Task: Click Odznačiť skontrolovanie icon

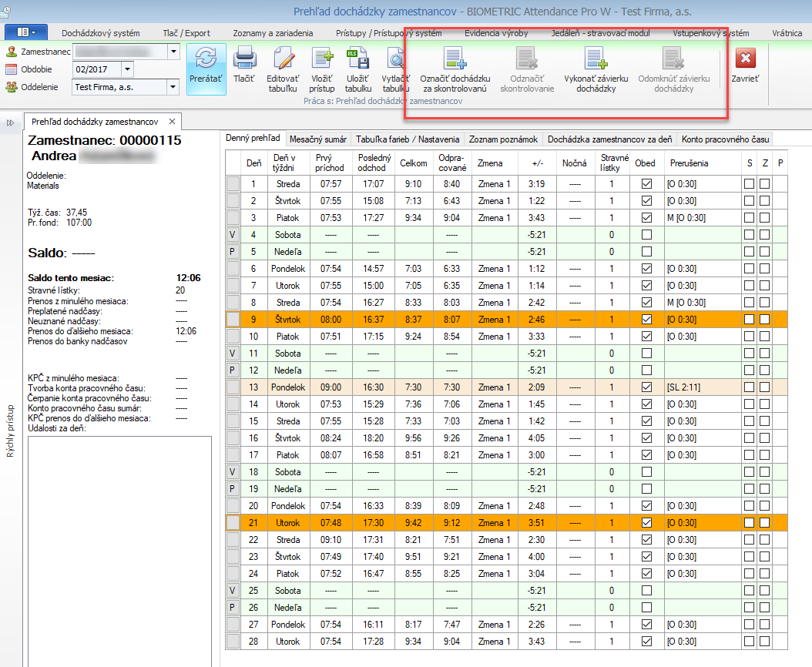Action: pyautogui.click(x=527, y=58)
